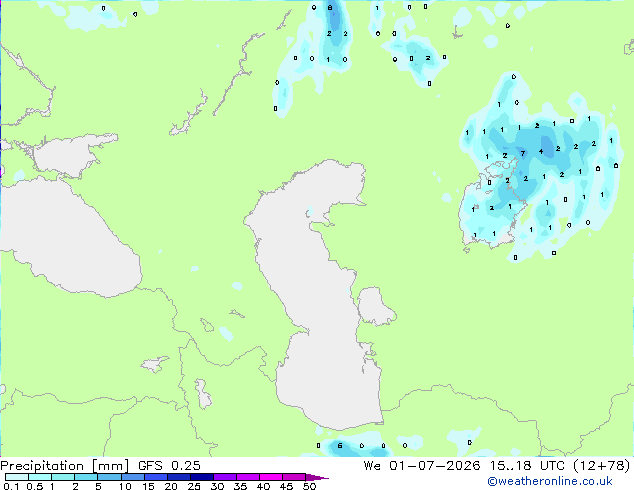
Task: Click the '15..18 UTC' time text
Action: click(x=527, y=466)
